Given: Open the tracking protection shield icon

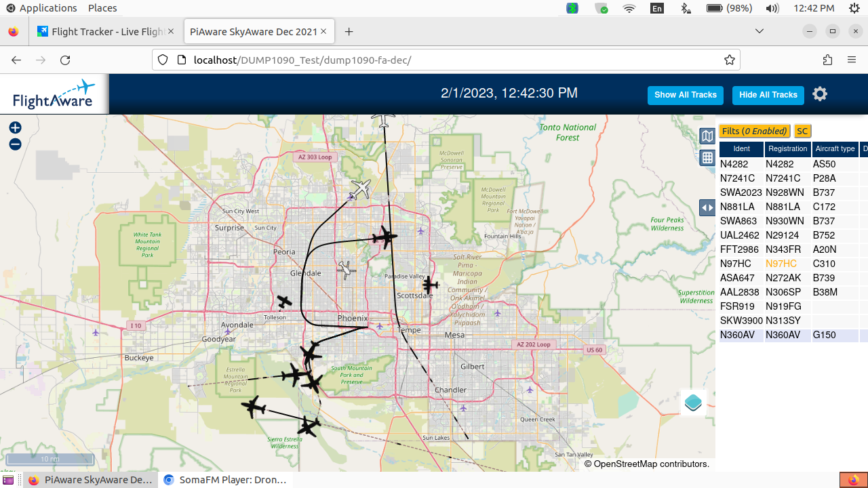Looking at the screenshot, I should tap(163, 60).
